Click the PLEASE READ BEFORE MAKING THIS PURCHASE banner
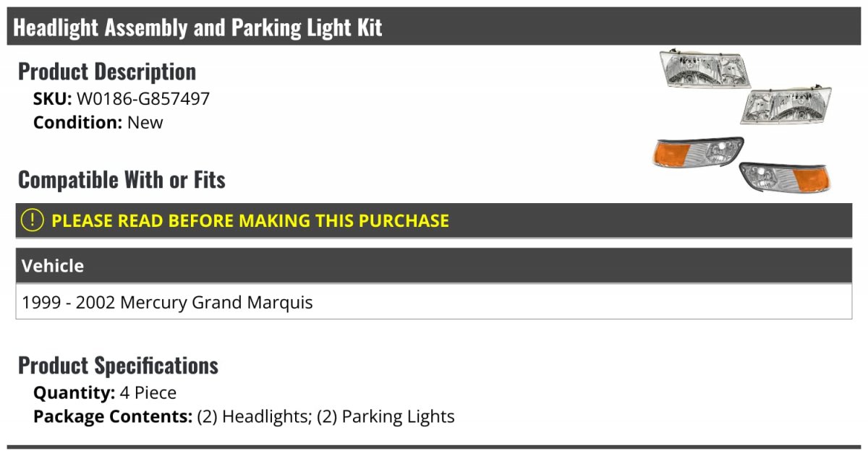 250,220
